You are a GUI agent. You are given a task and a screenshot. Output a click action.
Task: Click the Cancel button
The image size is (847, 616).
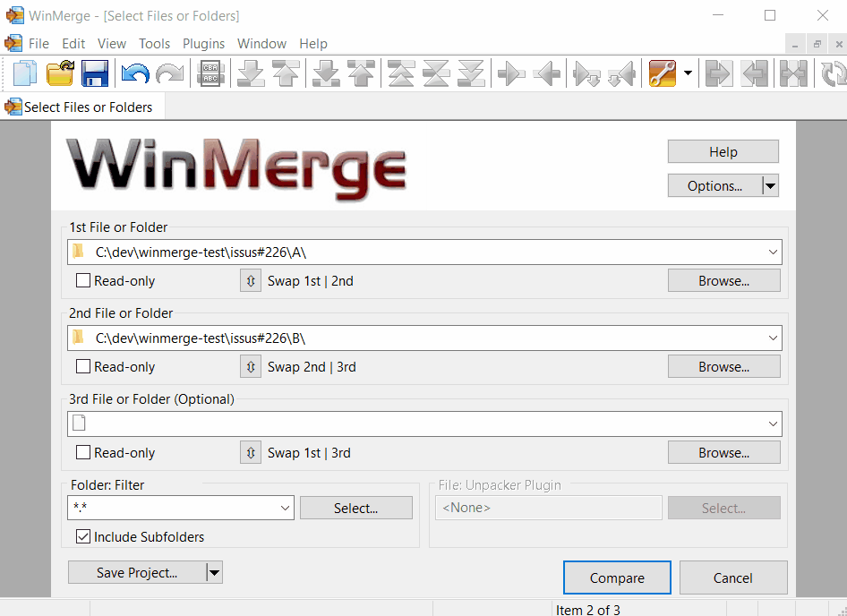point(733,577)
